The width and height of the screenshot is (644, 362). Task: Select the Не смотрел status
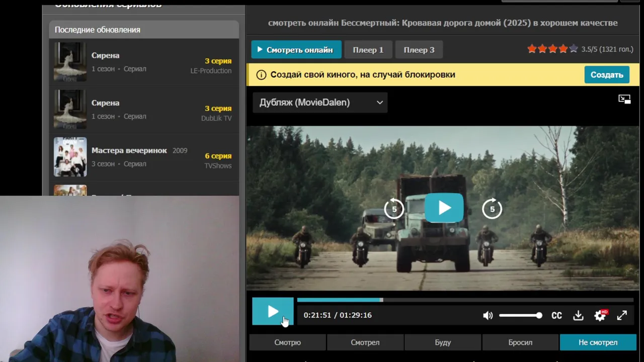coord(598,342)
